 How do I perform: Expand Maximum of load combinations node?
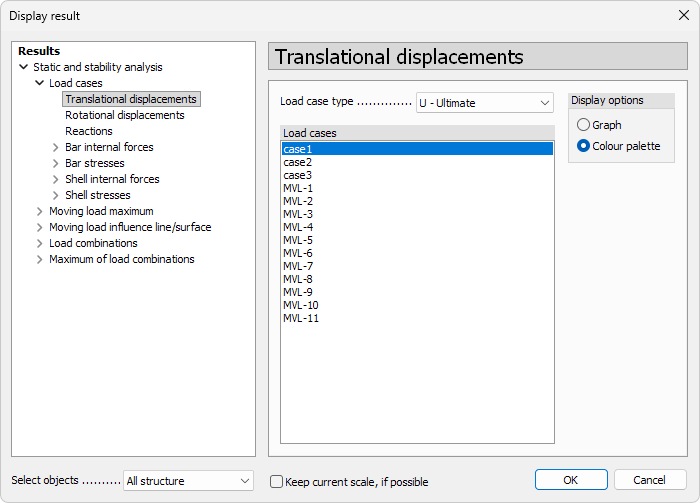(x=40, y=259)
